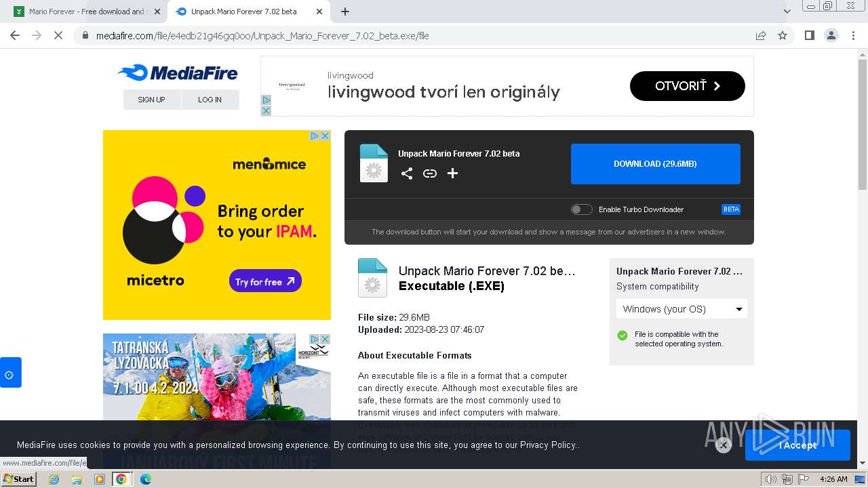Select the Unpack Mario Forever 7.02 beta tab

pos(250,12)
